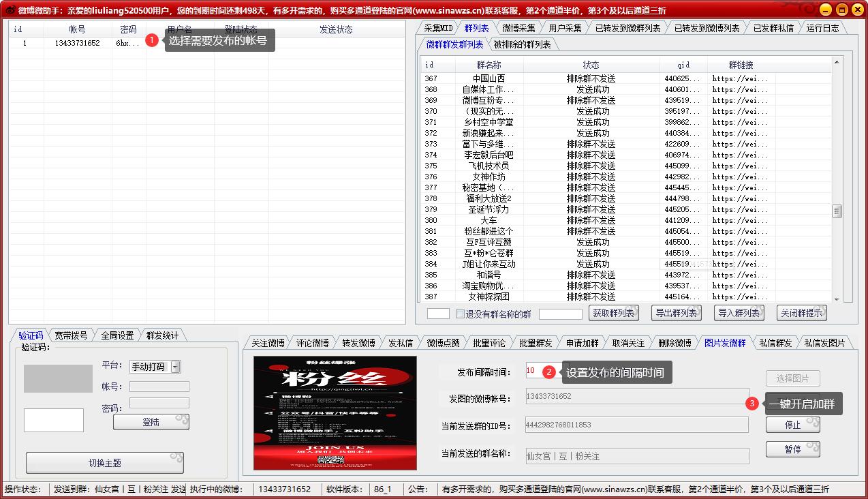Switch to the 宽带拨号 tab

[71, 335]
